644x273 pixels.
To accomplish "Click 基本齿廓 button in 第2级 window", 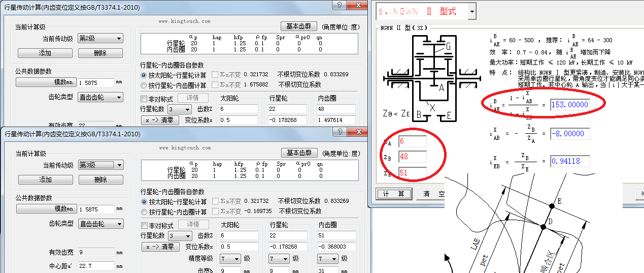I will [299, 26].
